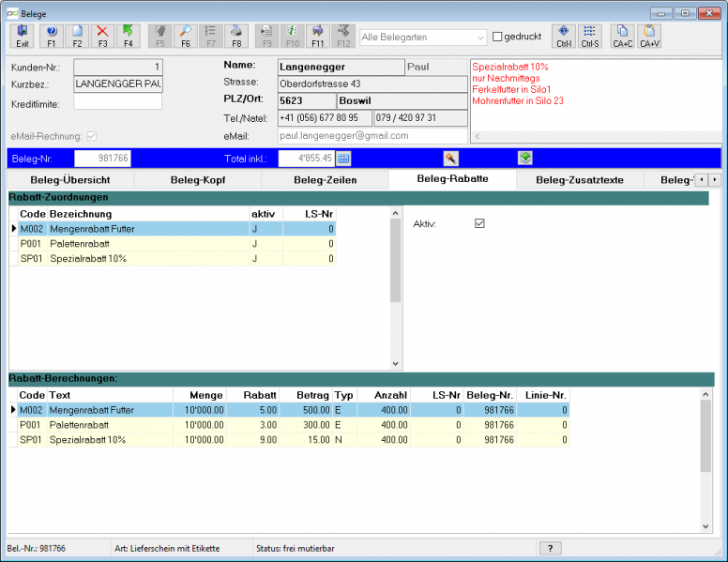Open the Alle Belegarten dropdown

click(423, 38)
